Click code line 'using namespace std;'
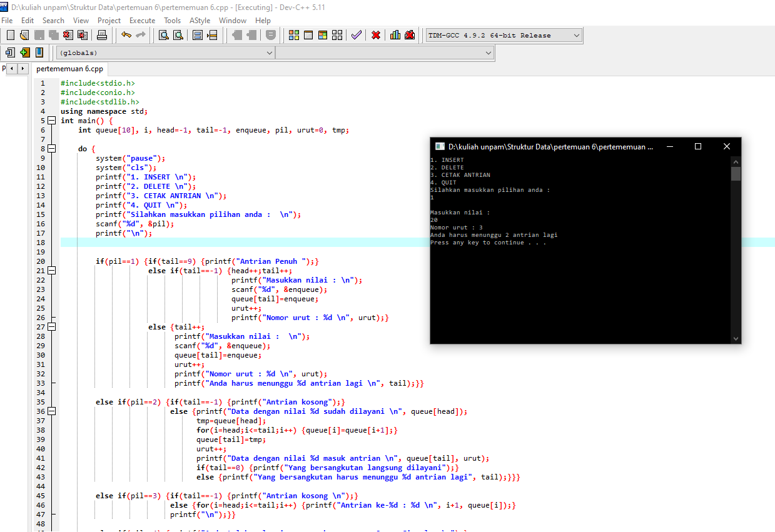This screenshot has height=532, width=775. [104, 111]
